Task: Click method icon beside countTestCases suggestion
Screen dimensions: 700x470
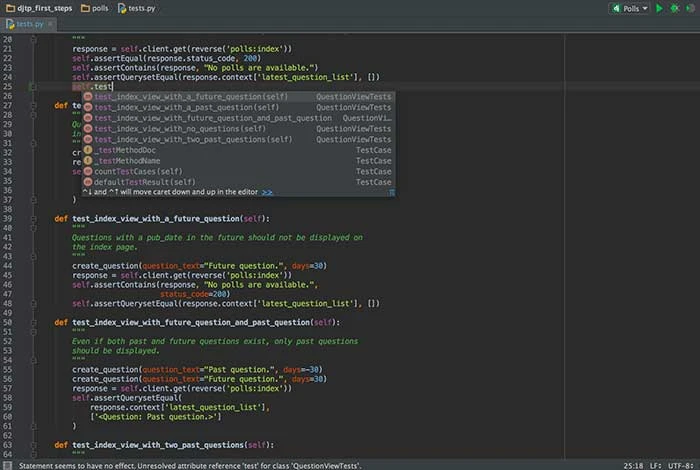Action: (88, 171)
